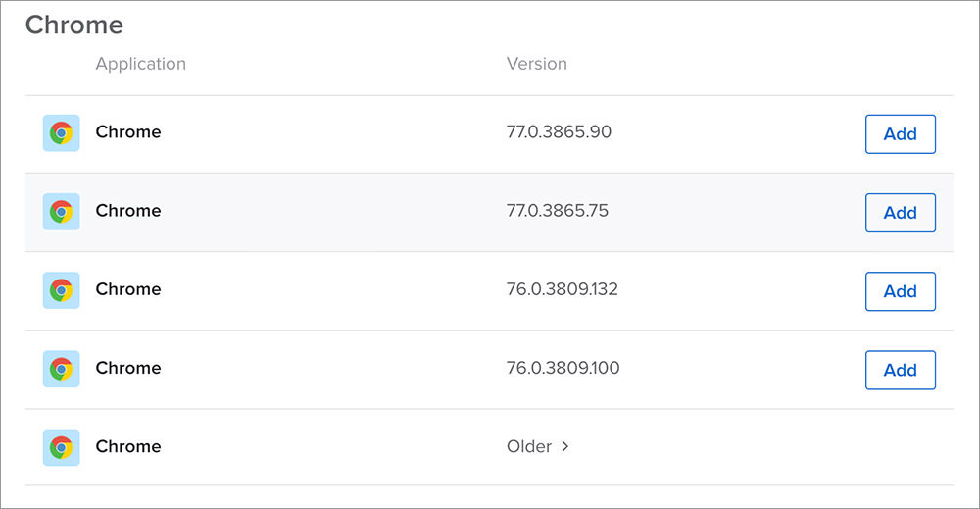Add Chrome version 77.0.3865.90
The image size is (980, 509).
coord(900,133)
